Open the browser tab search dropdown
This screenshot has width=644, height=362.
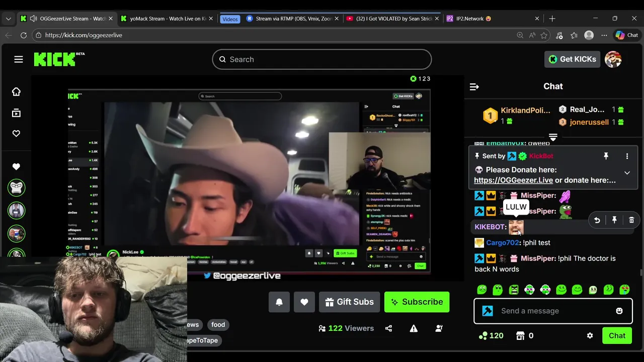point(8,19)
